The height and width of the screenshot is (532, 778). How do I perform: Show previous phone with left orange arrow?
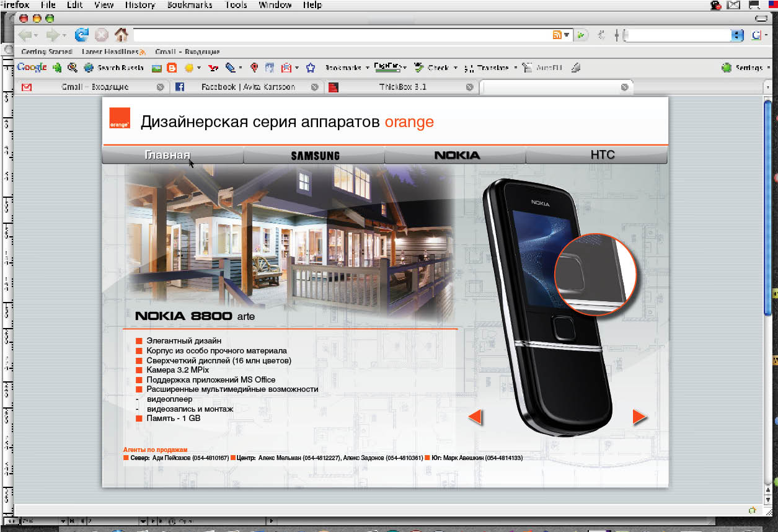475,417
